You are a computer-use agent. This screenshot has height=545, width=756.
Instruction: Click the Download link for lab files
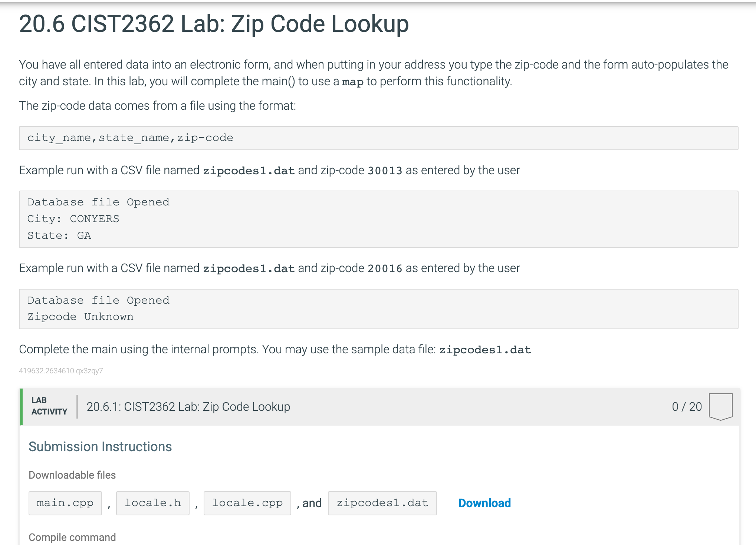tap(484, 503)
